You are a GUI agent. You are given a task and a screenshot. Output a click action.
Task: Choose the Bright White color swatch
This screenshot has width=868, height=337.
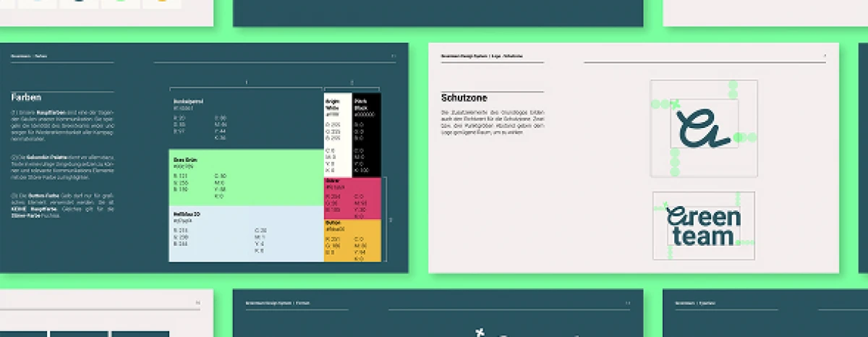[337, 134]
